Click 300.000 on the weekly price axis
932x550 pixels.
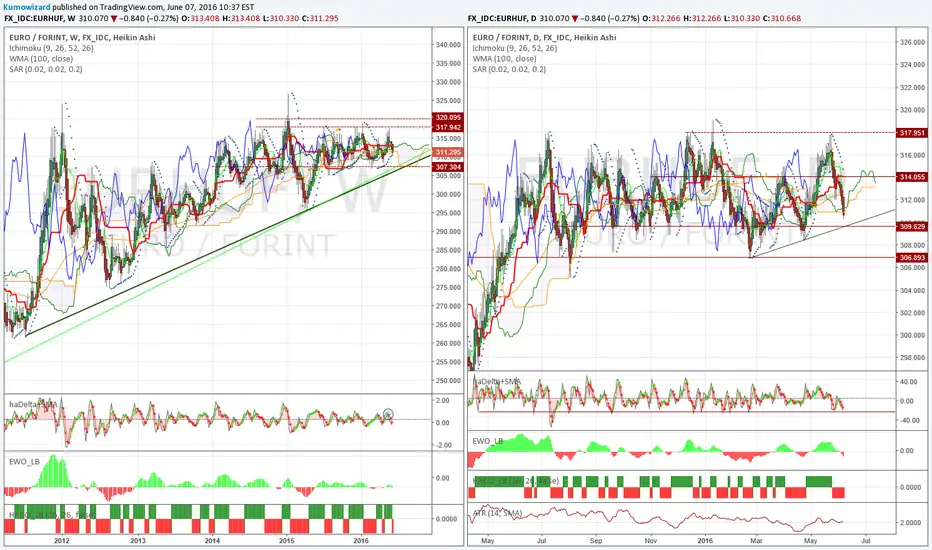[x=448, y=194]
